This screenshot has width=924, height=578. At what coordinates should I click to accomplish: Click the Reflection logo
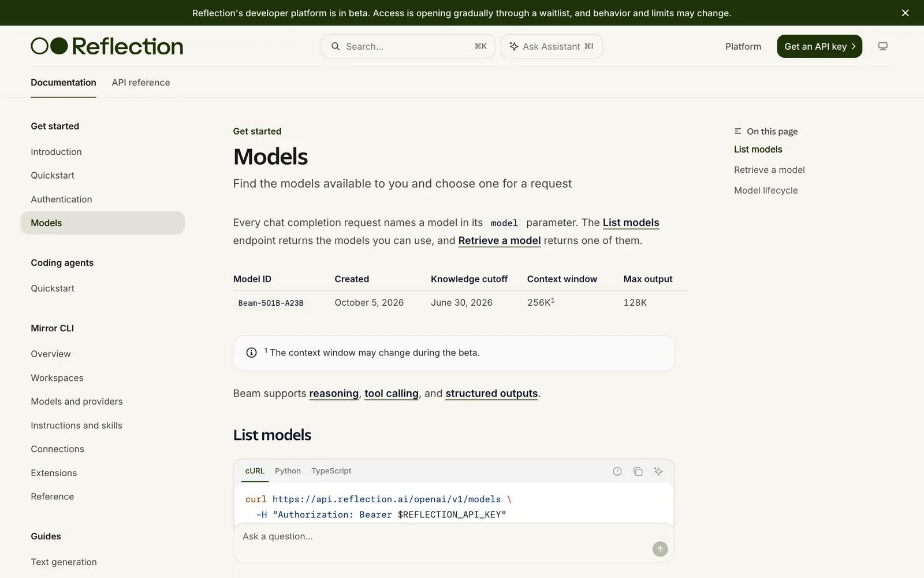click(x=107, y=46)
